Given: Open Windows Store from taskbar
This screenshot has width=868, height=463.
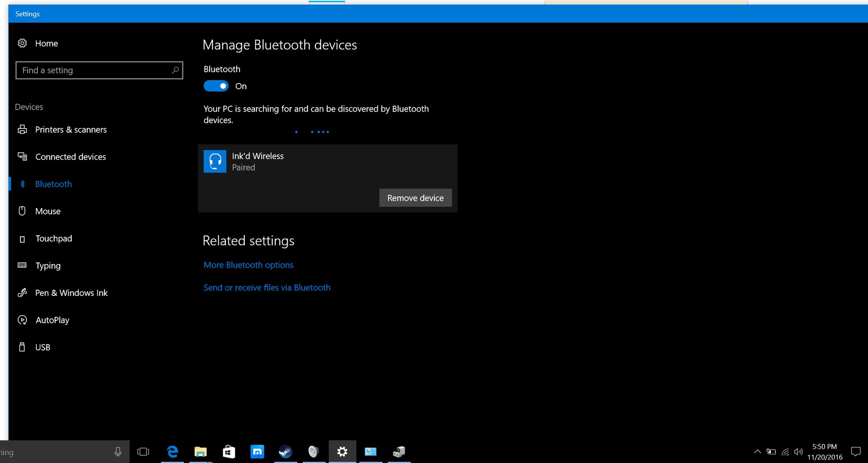Looking at the screenshot, I should point(229,452).
